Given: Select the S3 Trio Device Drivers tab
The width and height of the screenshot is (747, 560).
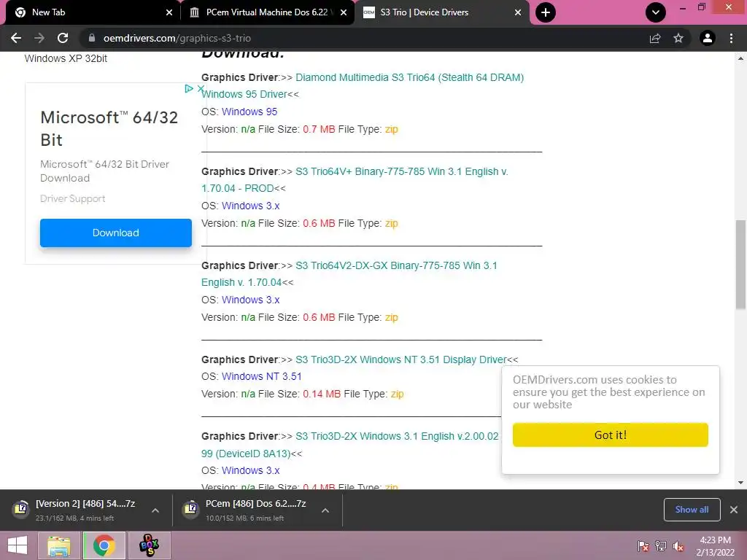Looking at the screenshot, I should 441,12.
